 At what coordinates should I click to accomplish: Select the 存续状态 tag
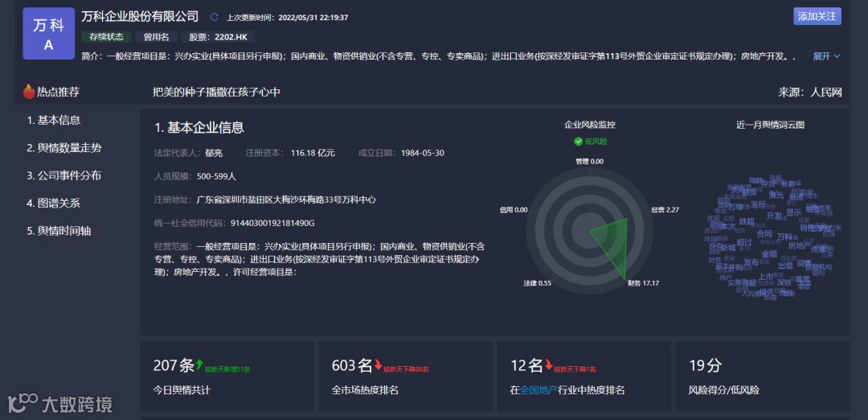tap(106, 37)
